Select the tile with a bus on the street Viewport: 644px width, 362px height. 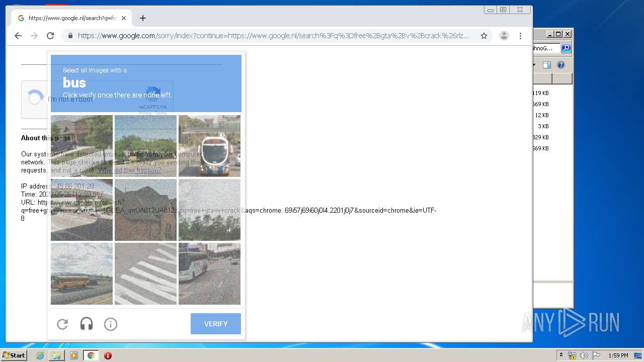click(209, 274)
